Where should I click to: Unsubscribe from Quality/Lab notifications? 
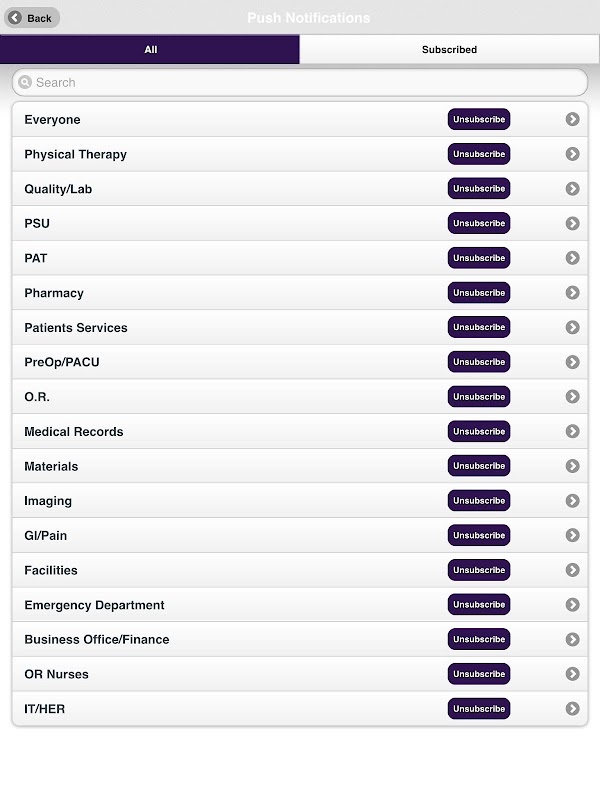point(479,189)
